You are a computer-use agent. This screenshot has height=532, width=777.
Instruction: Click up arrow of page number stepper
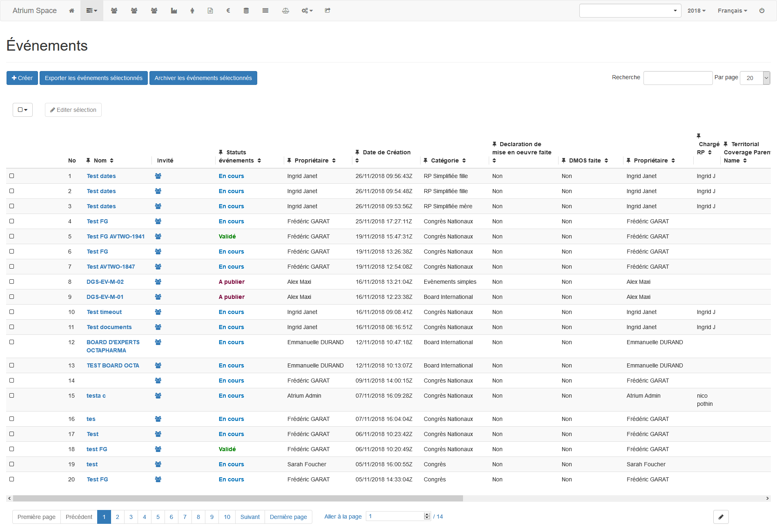[427, 514]
